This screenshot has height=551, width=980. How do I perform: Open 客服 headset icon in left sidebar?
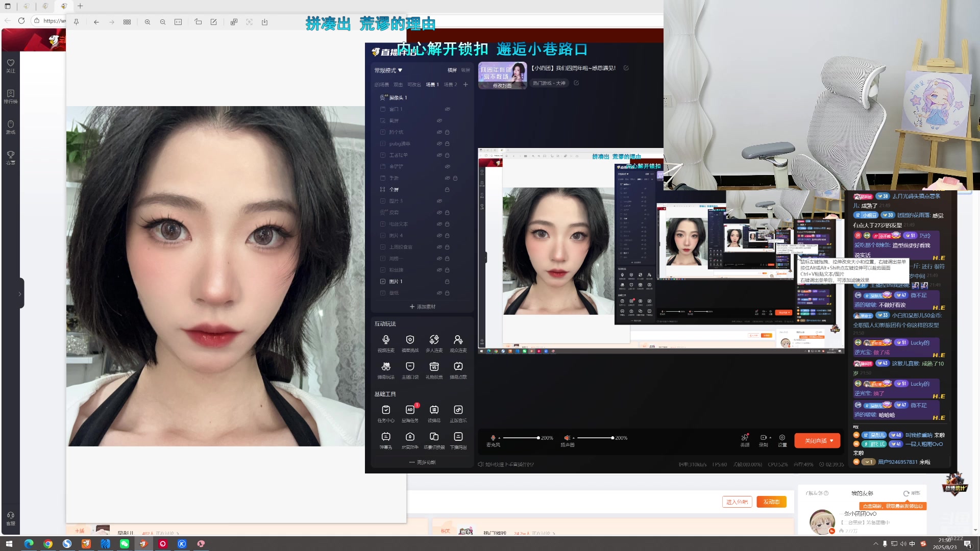coord(11,518)
